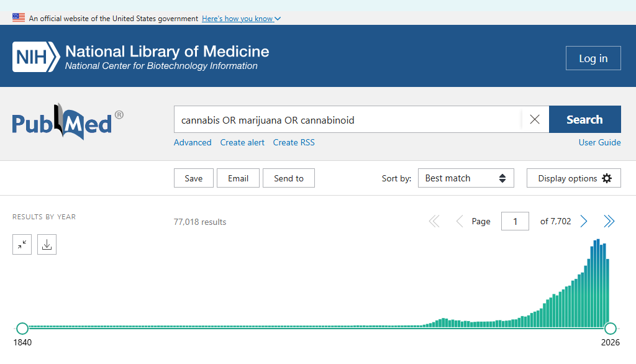Click the page number input field

coord(515,221)
